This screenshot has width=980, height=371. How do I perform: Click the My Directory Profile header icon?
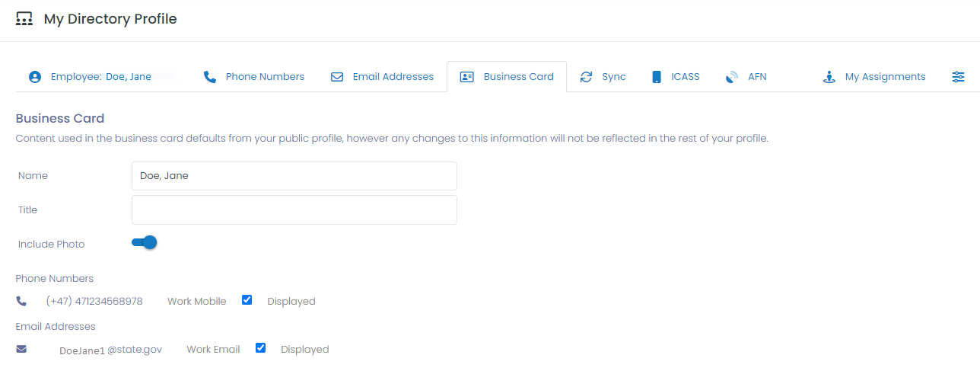(x=24, y=19)
